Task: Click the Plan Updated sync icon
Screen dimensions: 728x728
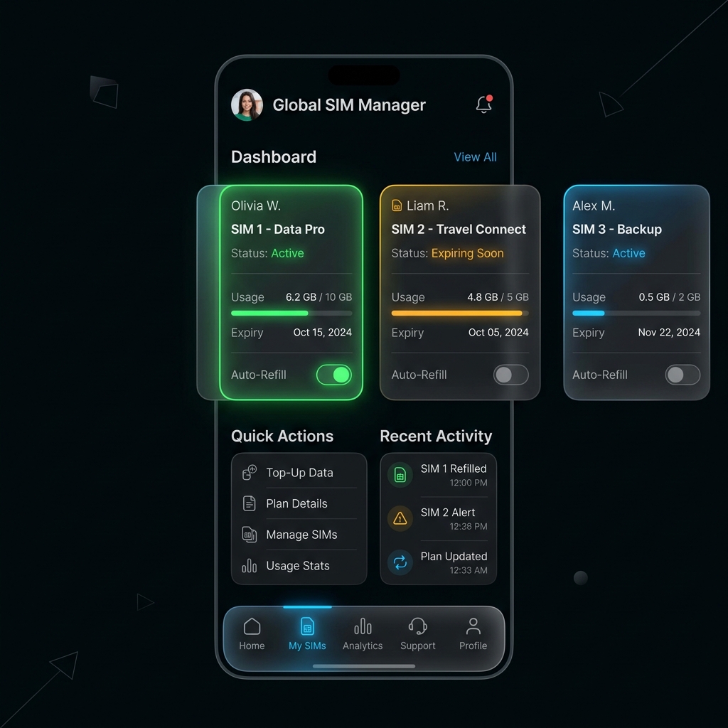Action: coord(400,563)
